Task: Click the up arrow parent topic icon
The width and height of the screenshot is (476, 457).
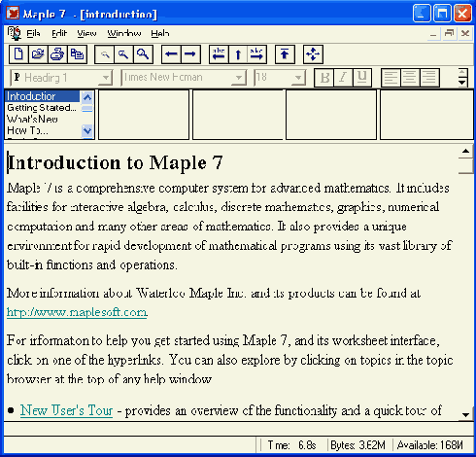Action: (x=238, y=54)
